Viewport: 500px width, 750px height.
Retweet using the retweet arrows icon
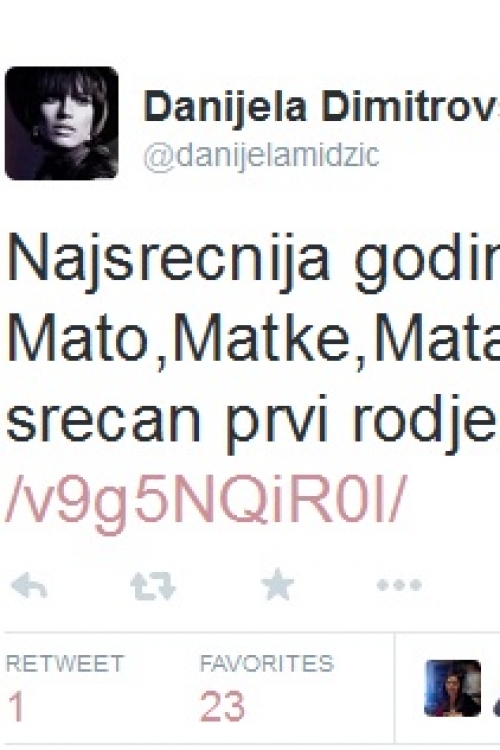153,586
